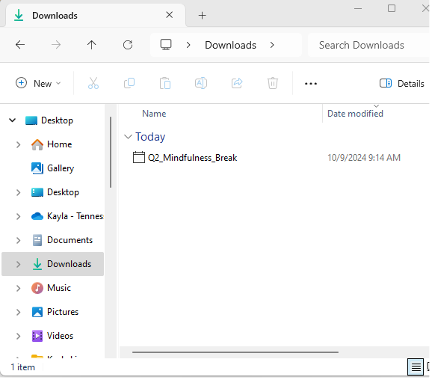Screen dimensions: 430x378
Task: Expand the Home tree node
Action: 18,144
